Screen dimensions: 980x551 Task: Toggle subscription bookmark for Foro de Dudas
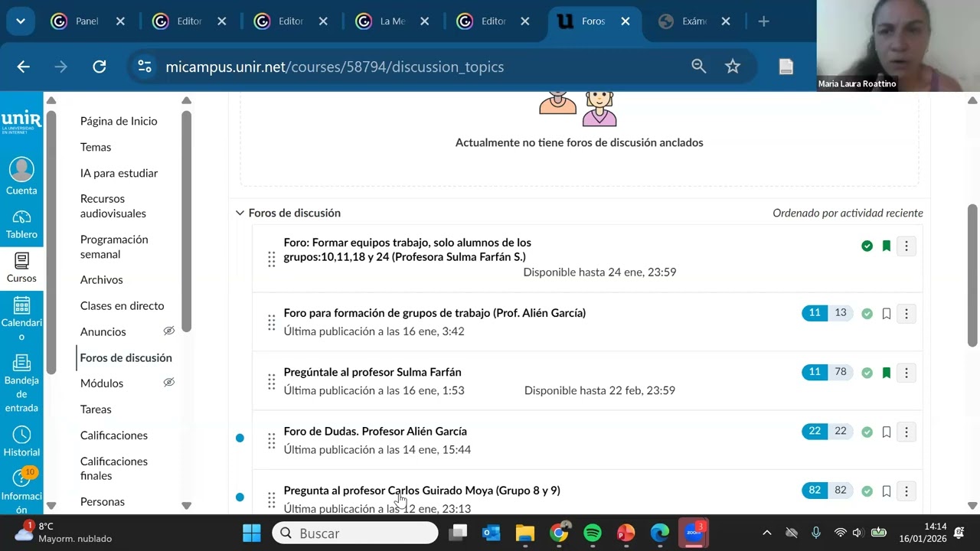[x=887, y=432]
